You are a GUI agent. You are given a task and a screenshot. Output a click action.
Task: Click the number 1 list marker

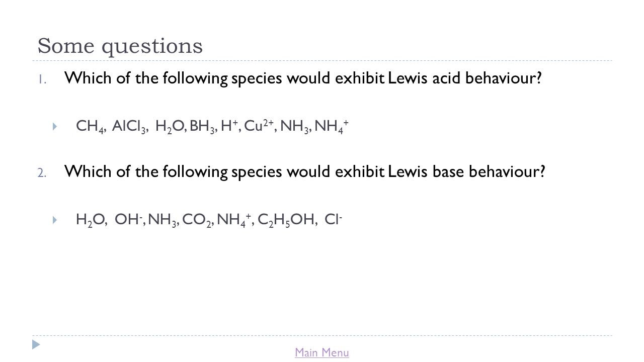[x=42, y=79]
